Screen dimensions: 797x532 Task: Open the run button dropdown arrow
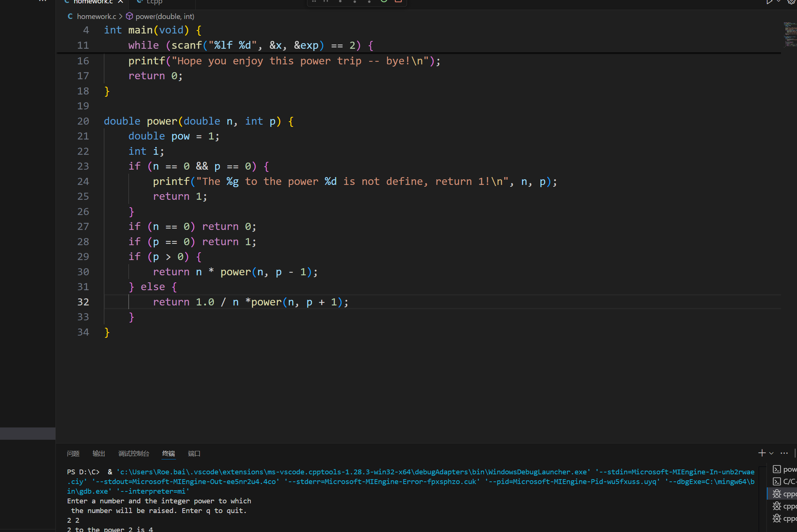click(x=778, y=1)
